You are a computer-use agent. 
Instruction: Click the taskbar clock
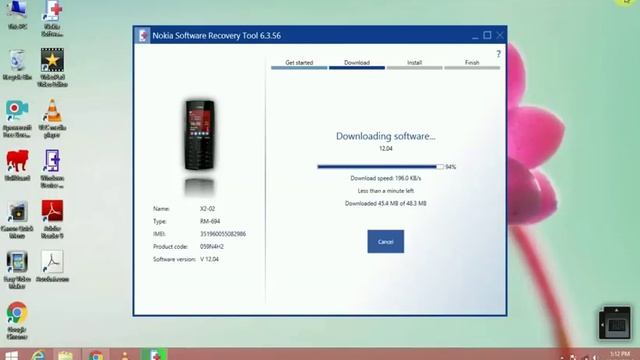[x=620, y=355]
